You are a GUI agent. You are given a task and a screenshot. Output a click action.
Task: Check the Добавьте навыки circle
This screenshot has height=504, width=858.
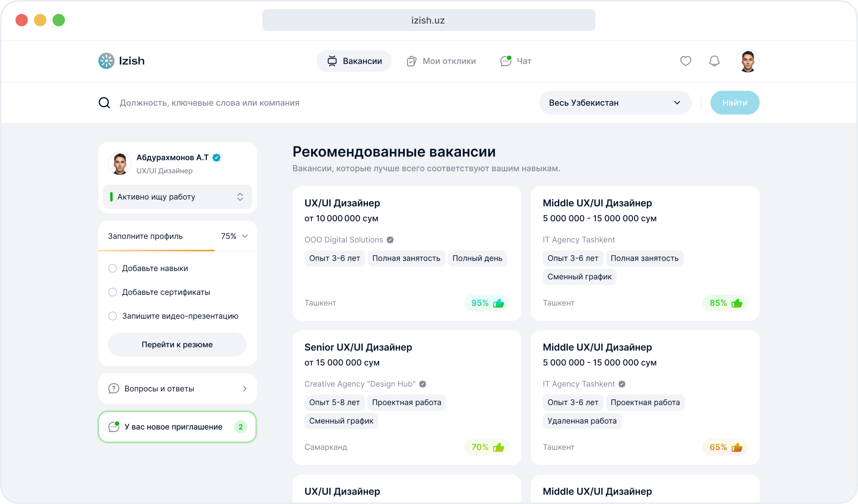(x=112, y=268)
